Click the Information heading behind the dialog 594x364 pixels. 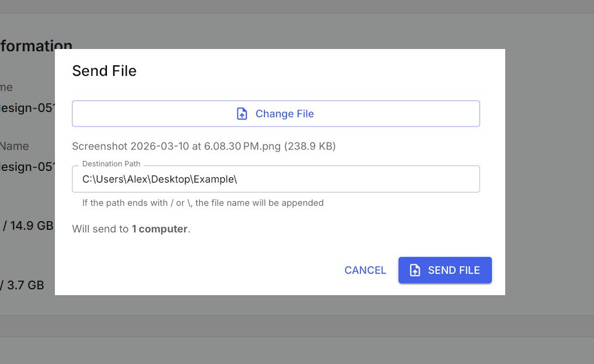[36, 45]
